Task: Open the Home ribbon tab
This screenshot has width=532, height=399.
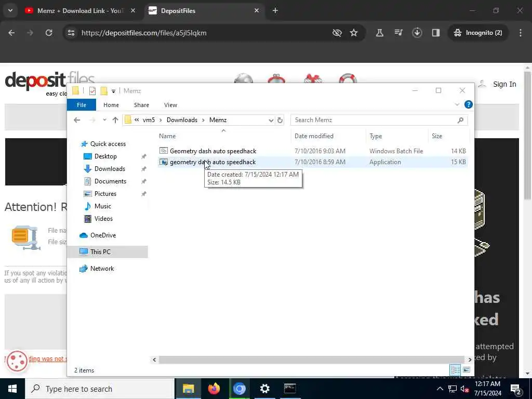Action: tap(111, 105)
